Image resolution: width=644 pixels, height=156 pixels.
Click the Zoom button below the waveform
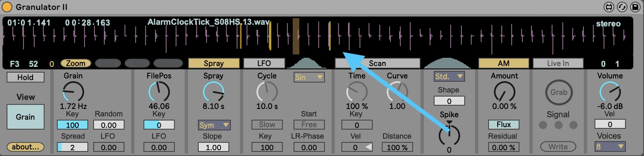pyautogui.click(x=75, y=63)
